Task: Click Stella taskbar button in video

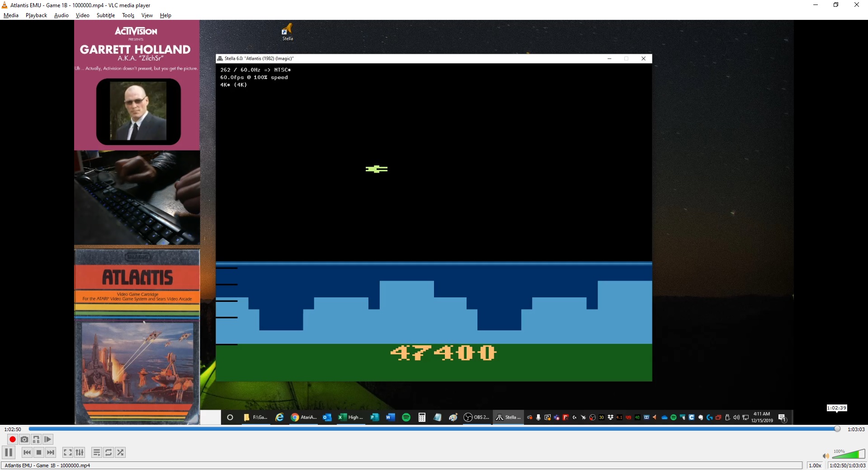Action: 508,417
